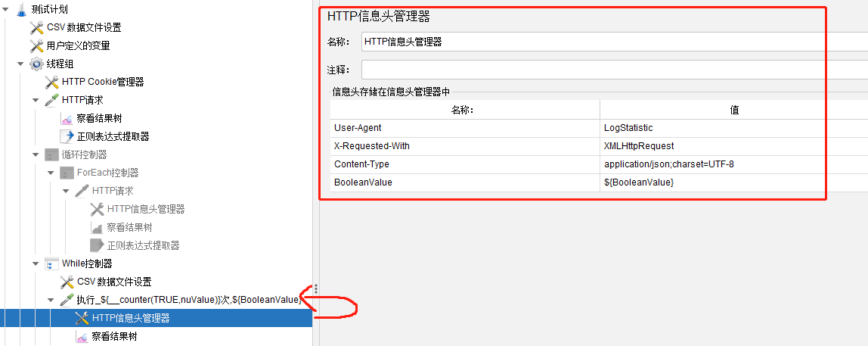Click the 用户定义的变量 wrench icon
The height and width of the screenshot is (346, 868).
tap(36, 45)
